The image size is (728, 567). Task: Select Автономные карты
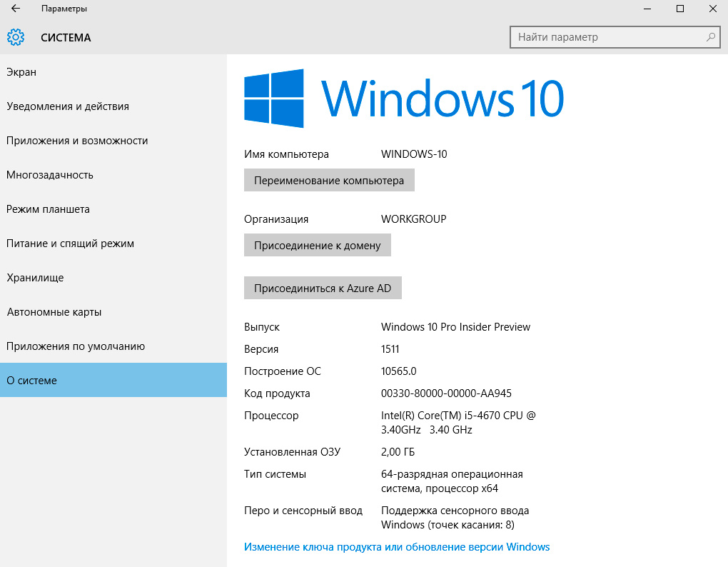tap(113, 312)
